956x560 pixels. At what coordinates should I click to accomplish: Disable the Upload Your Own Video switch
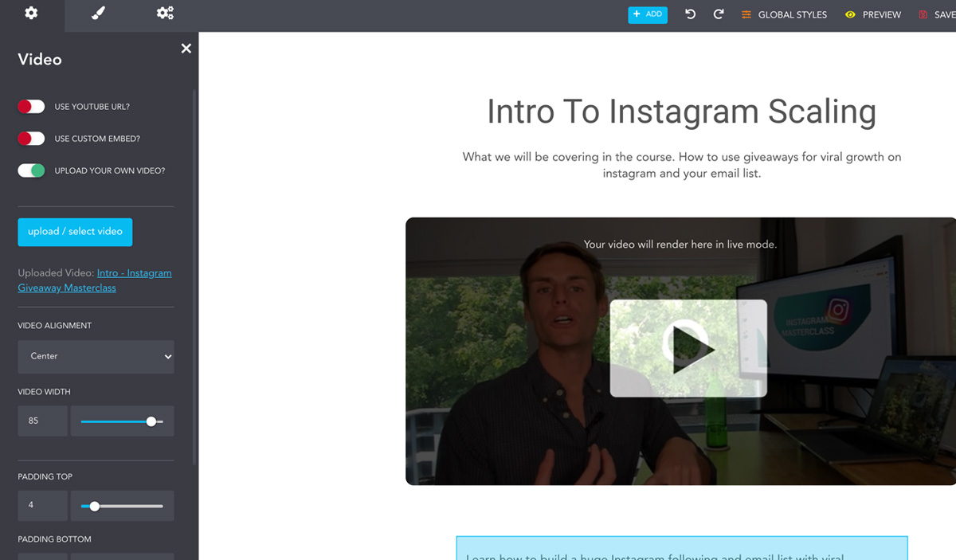tap(31, 170)
